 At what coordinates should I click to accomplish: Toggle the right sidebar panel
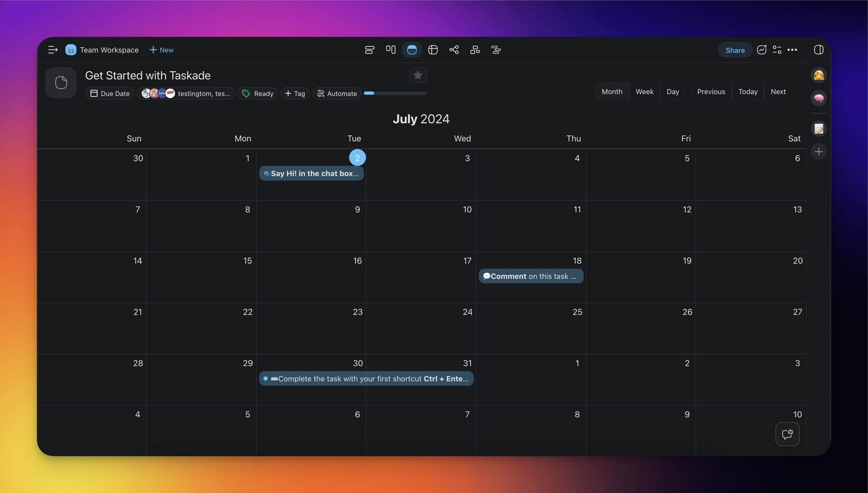tap(818, 50)
